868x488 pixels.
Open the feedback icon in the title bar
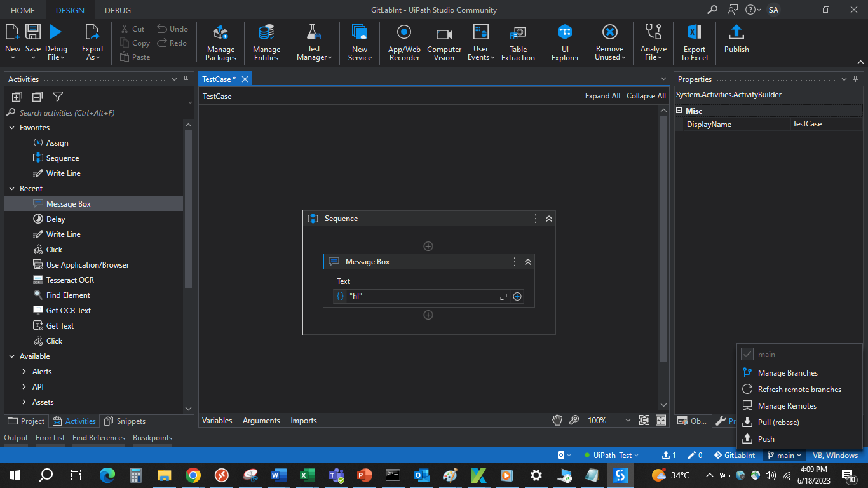point(733,10)
